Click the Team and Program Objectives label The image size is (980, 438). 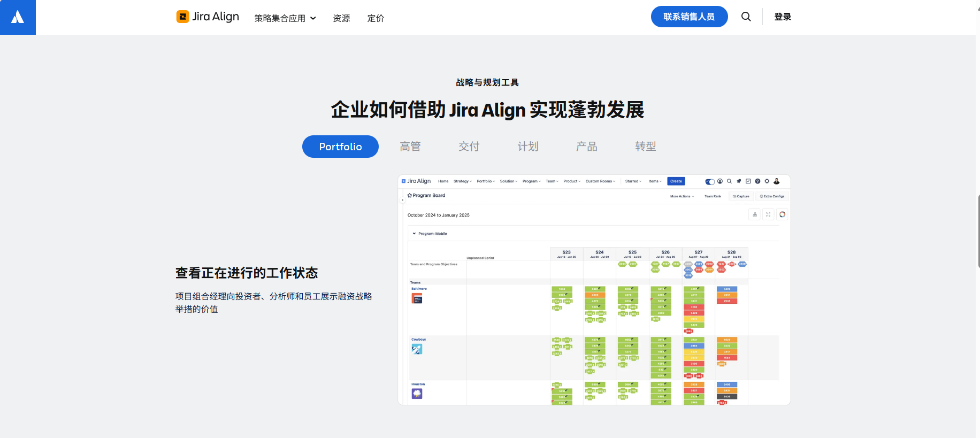coord(434,264)
